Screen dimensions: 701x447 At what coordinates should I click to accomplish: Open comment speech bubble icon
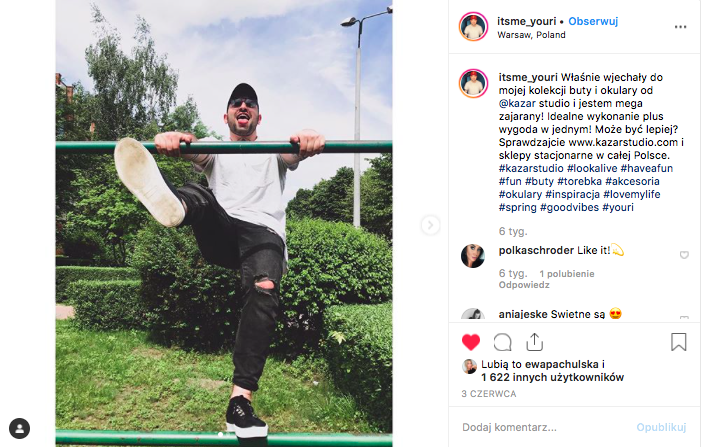coord(503,342)
